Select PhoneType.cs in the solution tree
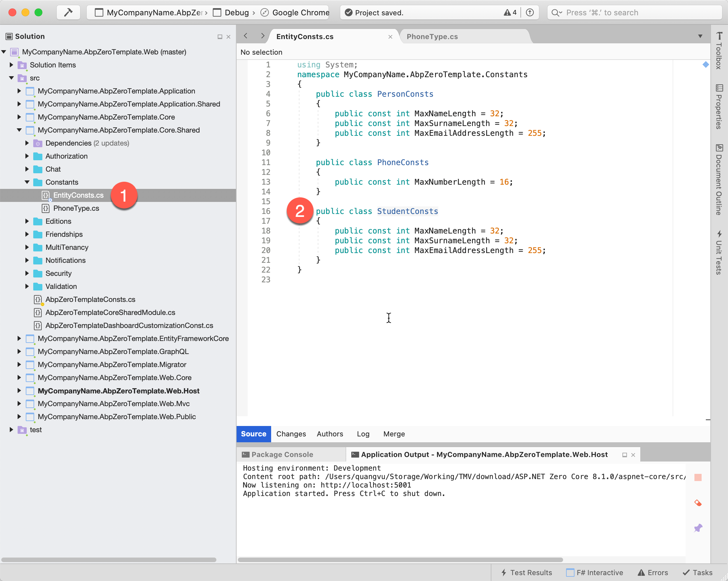The image size is (728, 581). point(76,208)
